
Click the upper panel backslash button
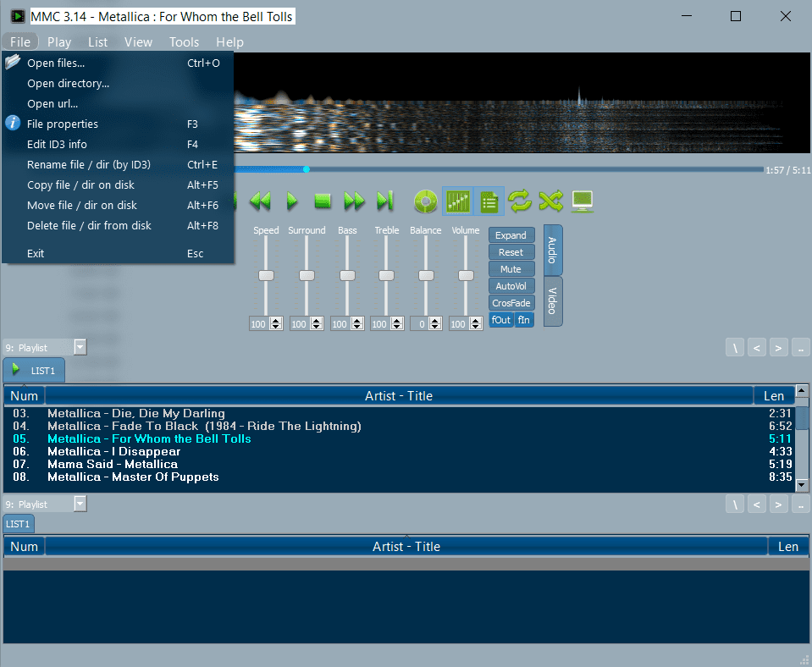click(735, 348)
